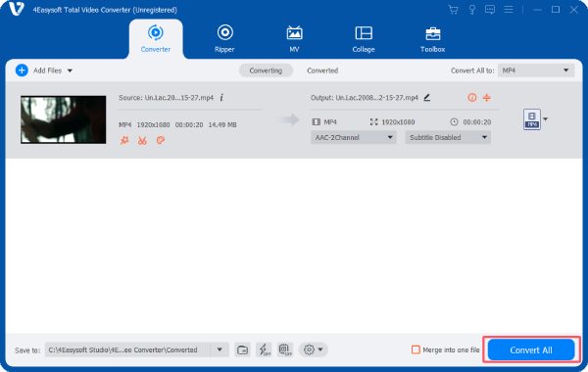Click the Convert All button
Screen dimensions: 588x372
point(531,349)
